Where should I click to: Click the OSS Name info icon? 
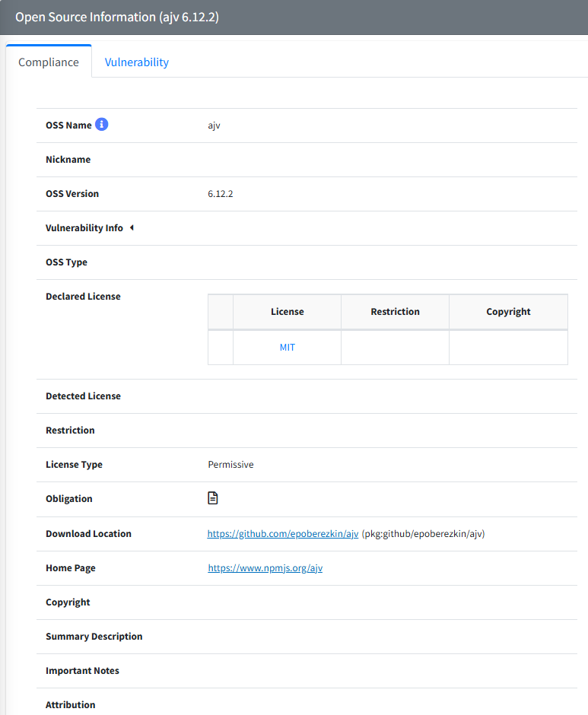(x=101, y=125)
